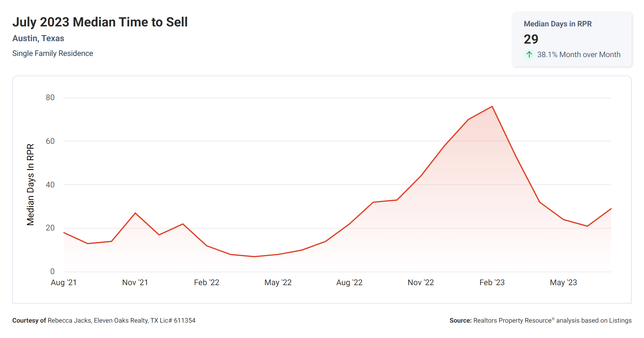Click the July 2023 Median Time to Sell title
Image resolution: width=644 pixels, height=338 pixels.
tap(100, 22)
